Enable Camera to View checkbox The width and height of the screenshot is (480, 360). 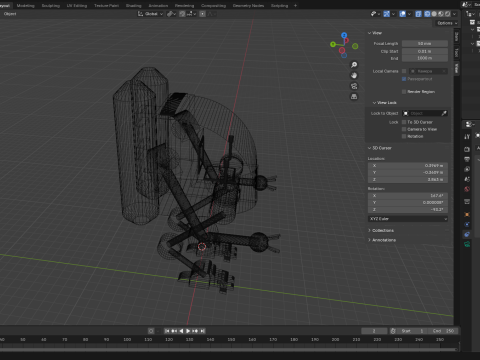(x=404, y=129)
